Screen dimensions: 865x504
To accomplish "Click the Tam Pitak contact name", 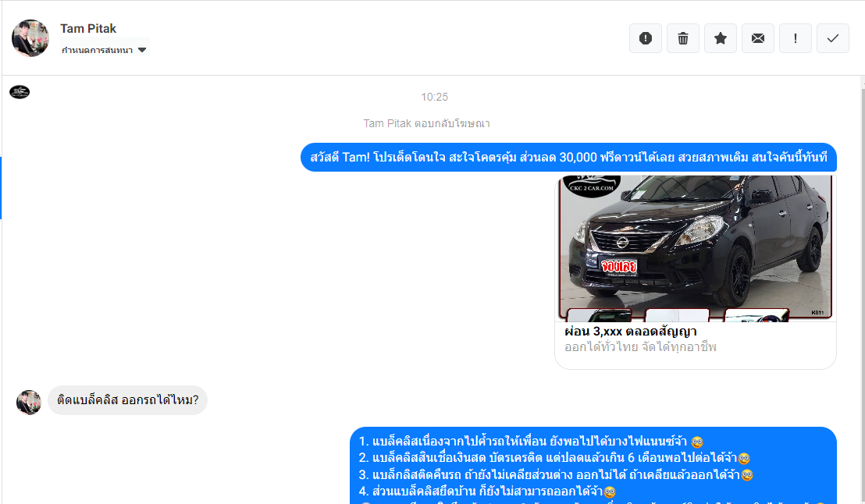I will point(88,29).
